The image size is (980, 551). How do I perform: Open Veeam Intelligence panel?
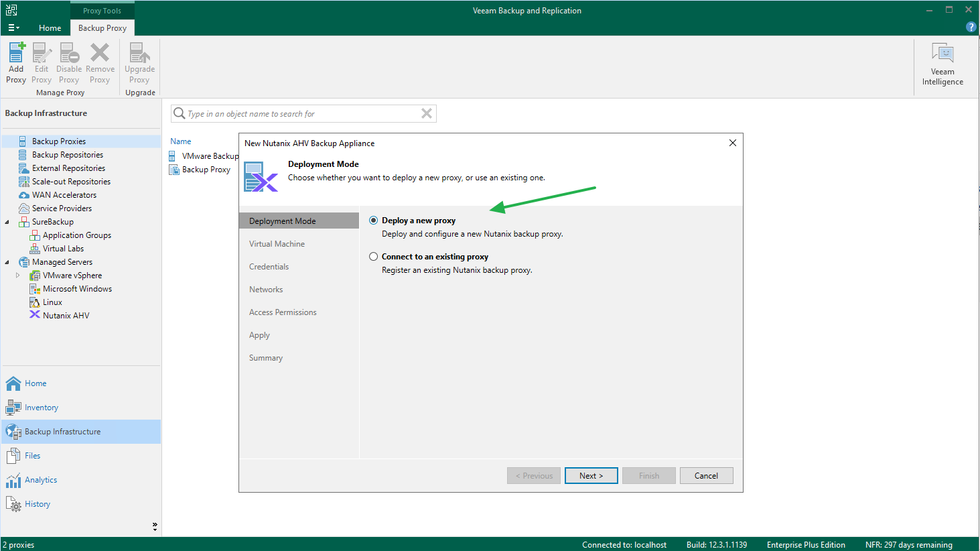click(x=942, y=64)
